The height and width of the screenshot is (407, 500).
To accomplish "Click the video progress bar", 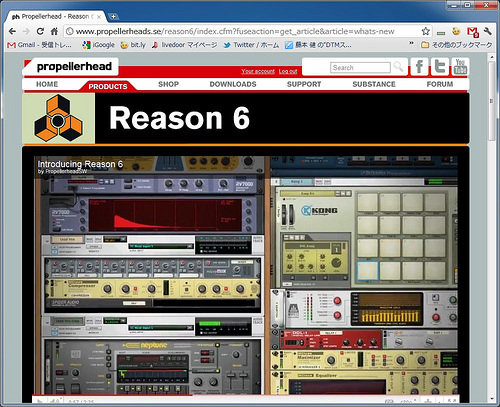I will point(246,395).
